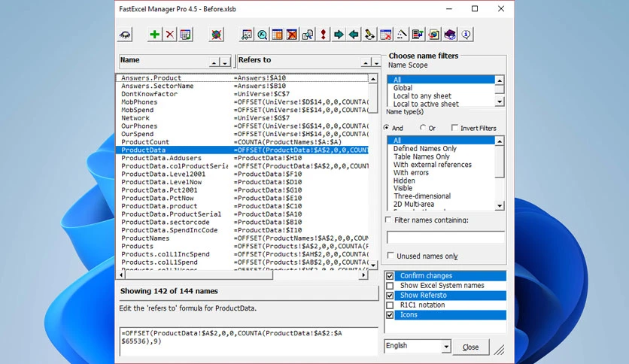The height and width of the screenshot is (364, 629).
Task: Click the crossed-out globe toolbar icon
Action: [x=216, y=35]
